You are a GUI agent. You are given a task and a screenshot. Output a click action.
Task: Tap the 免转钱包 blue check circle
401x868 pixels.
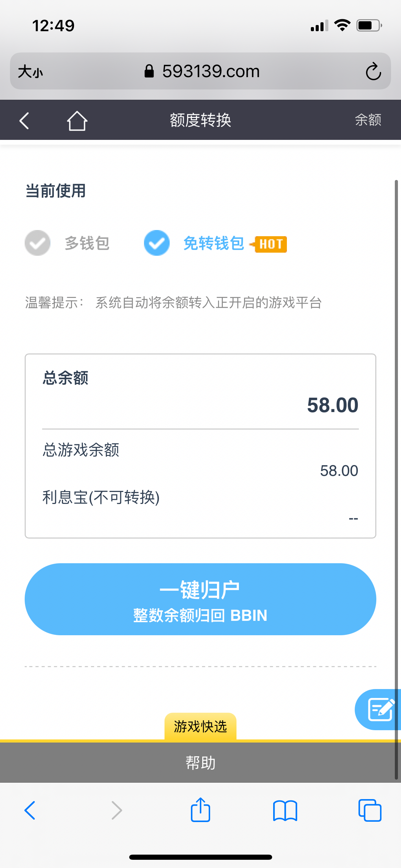point(157,243)
